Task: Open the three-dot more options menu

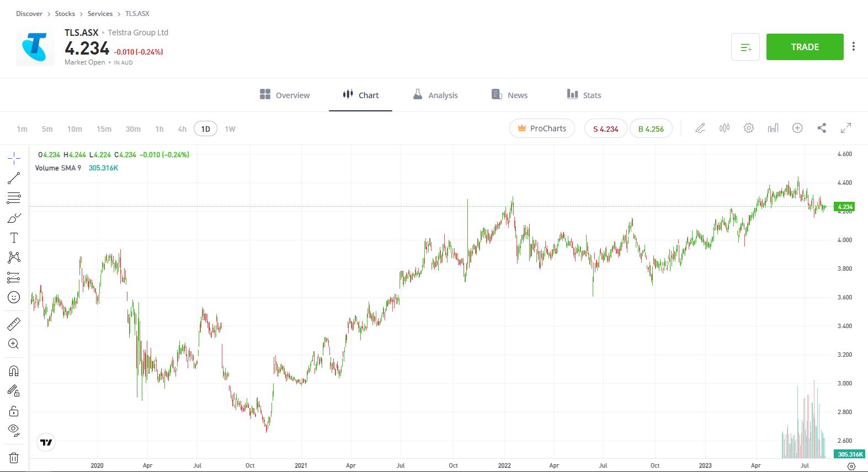Action: tap(854, 47)
